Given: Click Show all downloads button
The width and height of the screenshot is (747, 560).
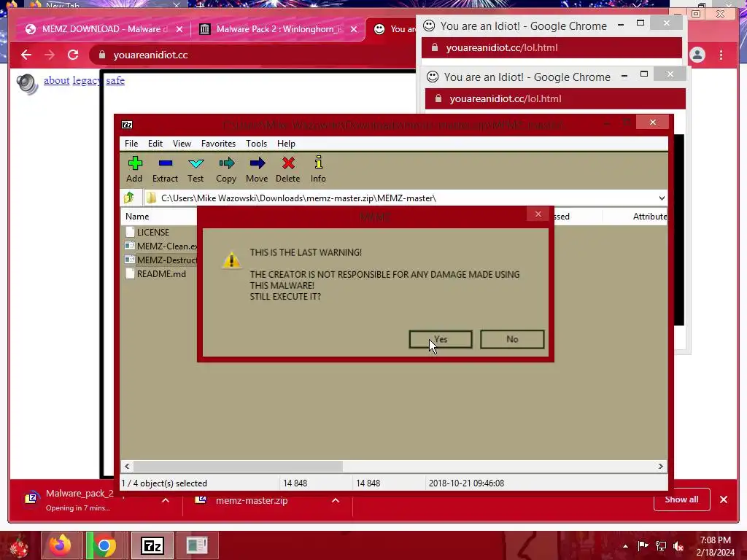Looking at the screenshot, I should (682, 499).
